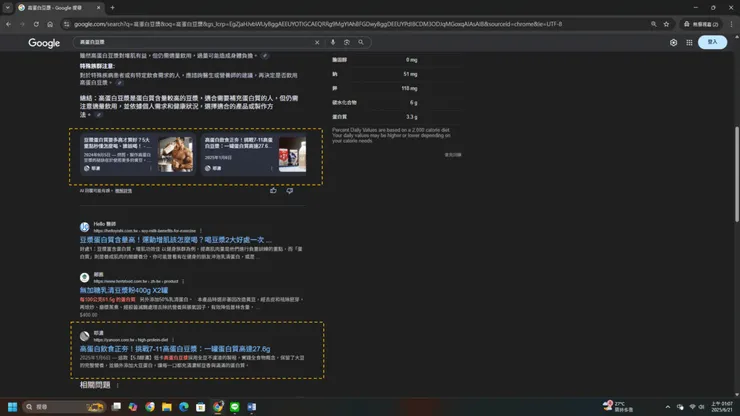This screenshot has width=740, height=416.
Task: Give thumbs up to AI overview
Action: click(273, 191)
